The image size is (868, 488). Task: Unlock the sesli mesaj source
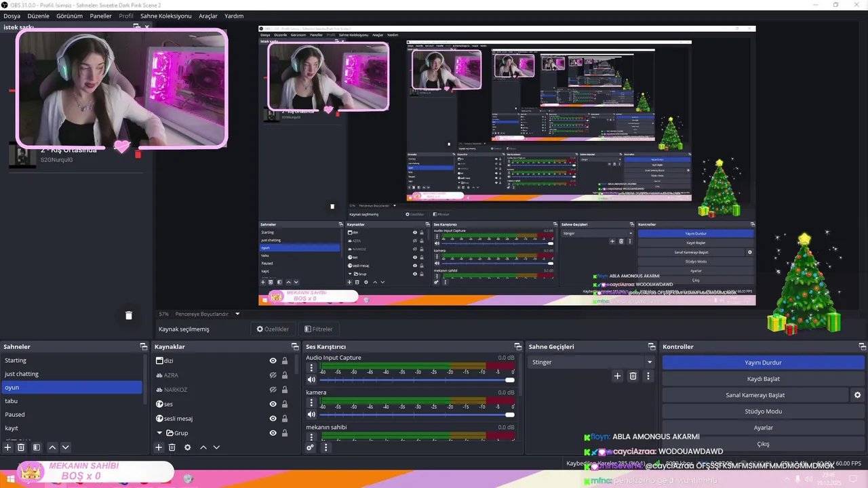[285, 419]
